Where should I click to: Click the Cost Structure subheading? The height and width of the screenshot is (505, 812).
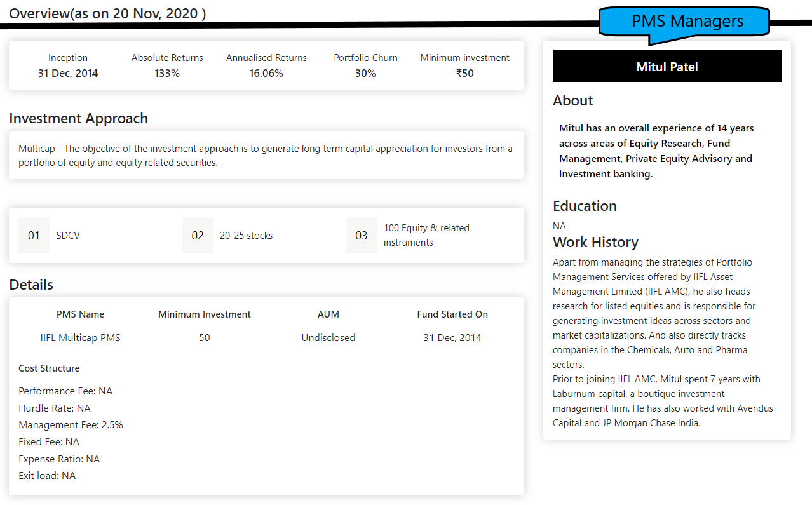pyautogui.click(x=49, y=368)
